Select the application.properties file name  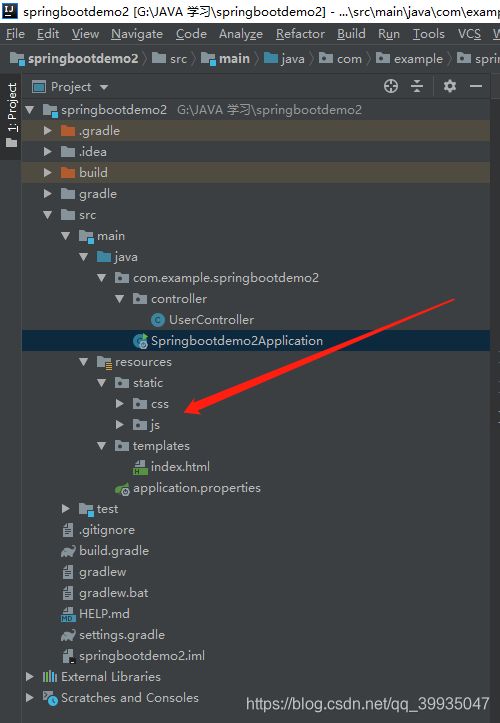pos(196,488)
